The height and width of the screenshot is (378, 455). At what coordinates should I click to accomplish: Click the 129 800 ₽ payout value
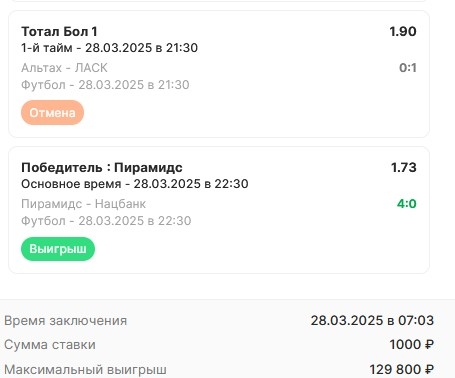click(402, 369)
